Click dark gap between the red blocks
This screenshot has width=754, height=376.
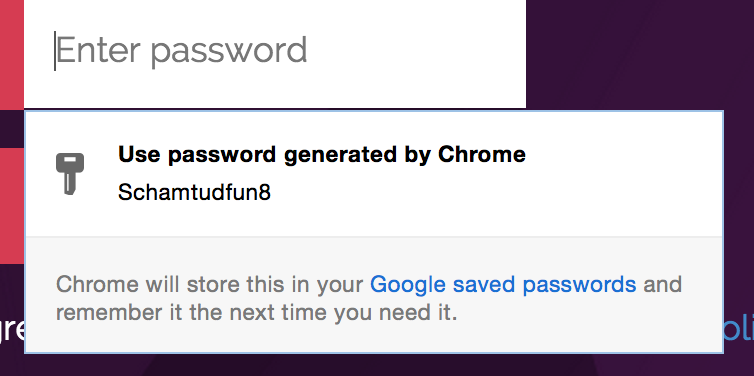click(12, 128)
